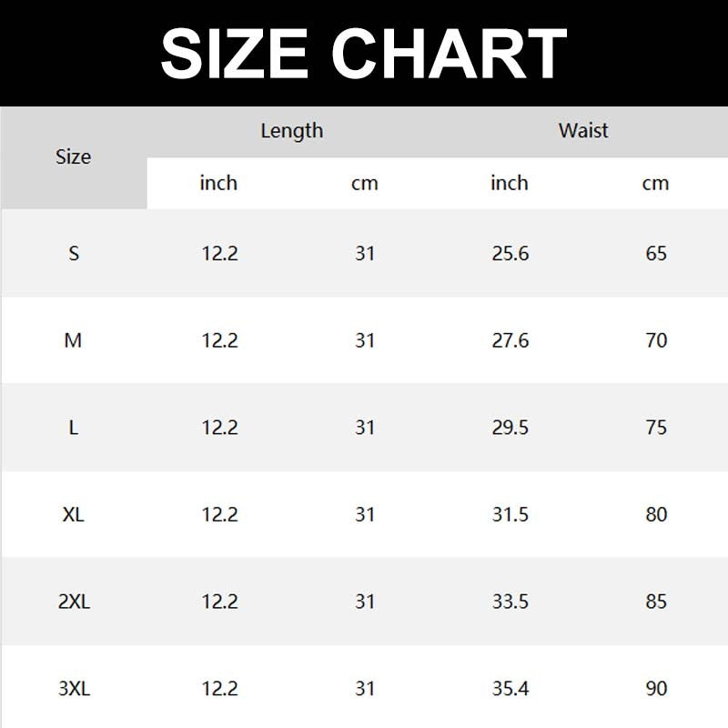Click the Waist column group header

pyautogui.click(x=583, y=131)
